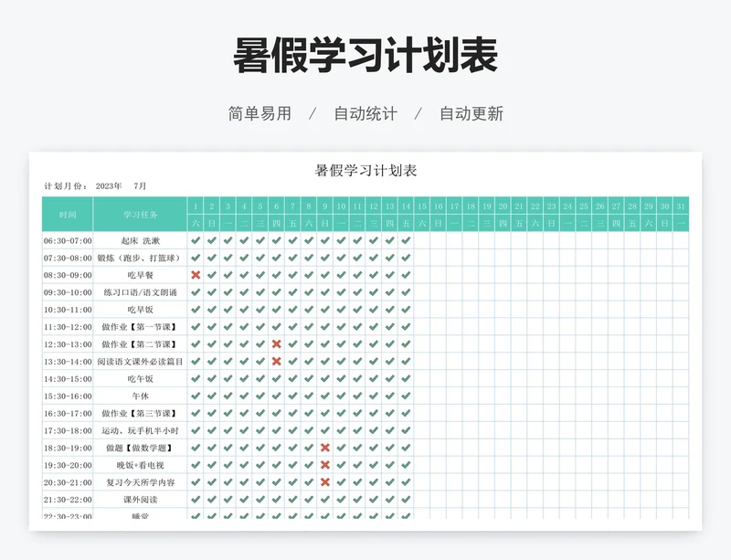Click the check mark for 做题【做数学题】 on day 10
The height and width of the screenshot is (560, 731).
[x=341, y=448]
